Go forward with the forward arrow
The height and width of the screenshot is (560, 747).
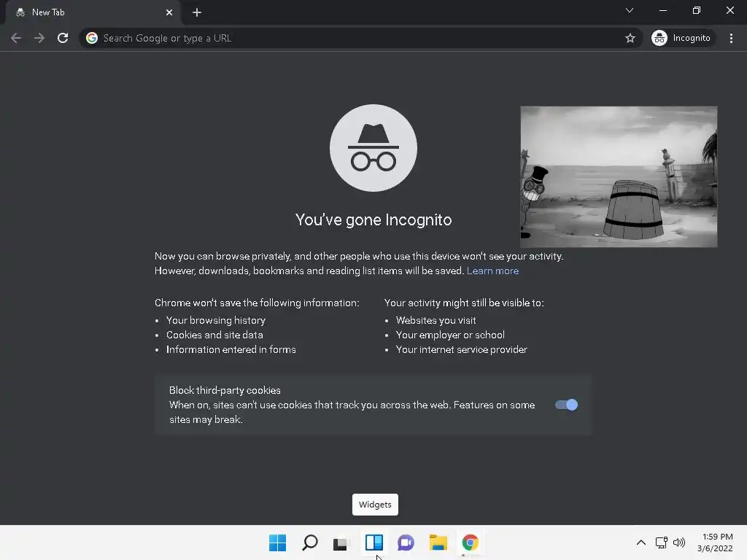click(39, 38)
